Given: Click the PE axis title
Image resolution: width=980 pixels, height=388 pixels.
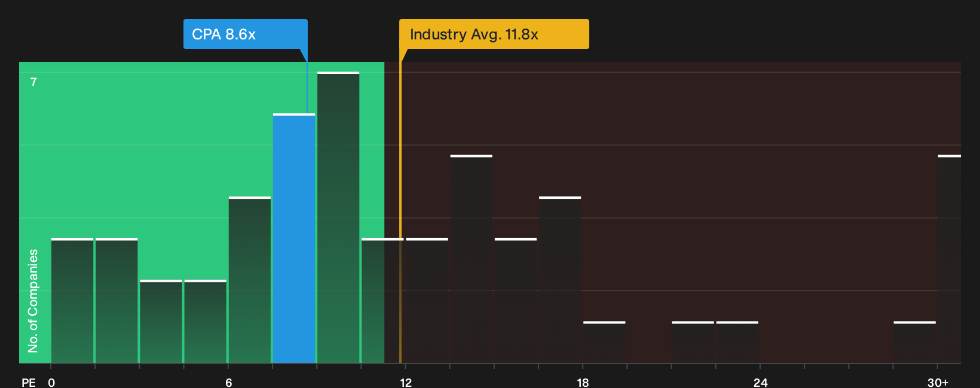Looking at the screenshot, I should [x=29, y=382].
